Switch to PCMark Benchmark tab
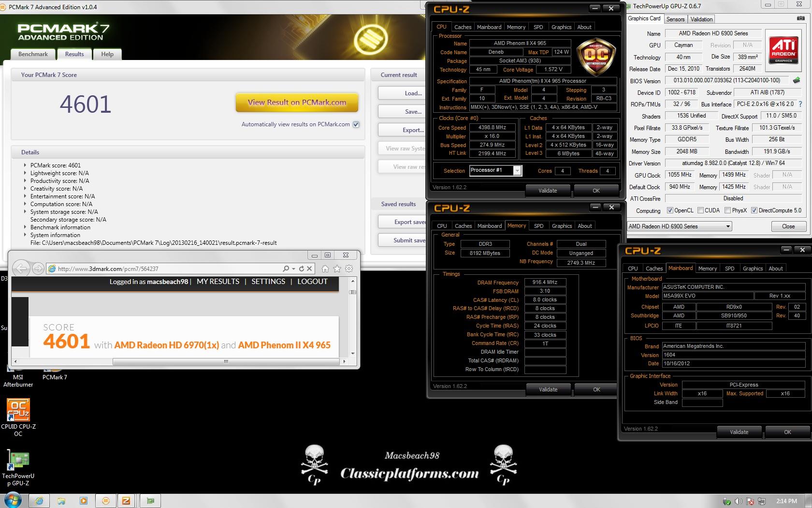 (33, 54)
